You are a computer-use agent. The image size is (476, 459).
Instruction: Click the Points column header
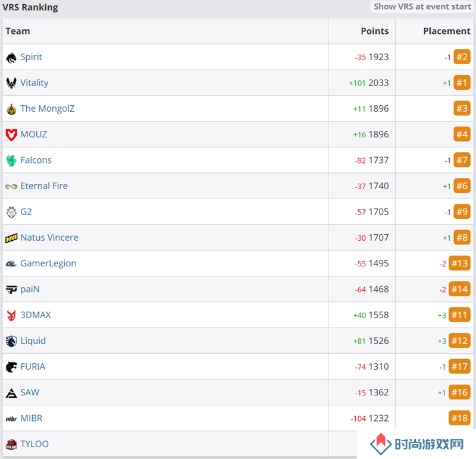[375, 31]
